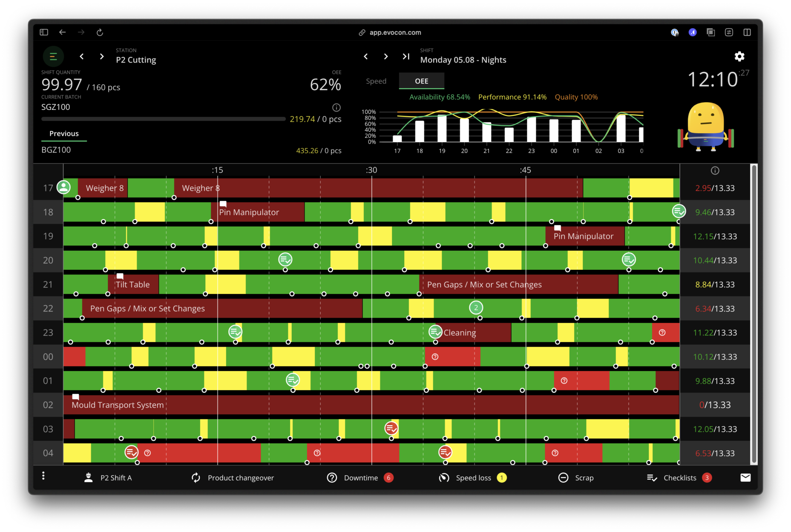Viewport: 791px width, 532px height.
Task: Click the operator avatar on hour 17 row
Action: pyautogui.click(x=63, y=187)
